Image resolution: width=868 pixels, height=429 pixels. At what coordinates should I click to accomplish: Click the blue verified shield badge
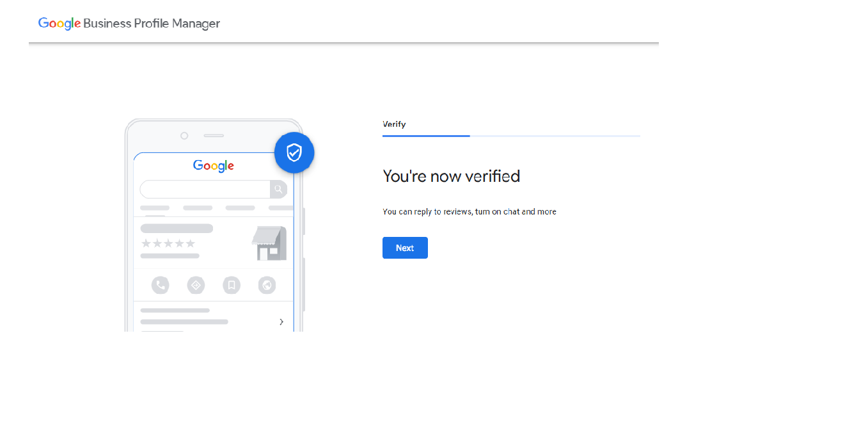(294, 152)
